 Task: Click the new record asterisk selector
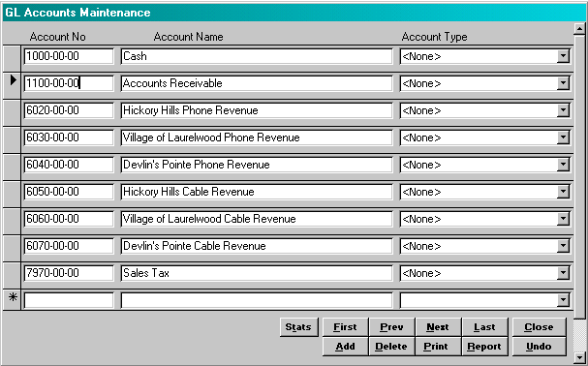pos(12,299)
